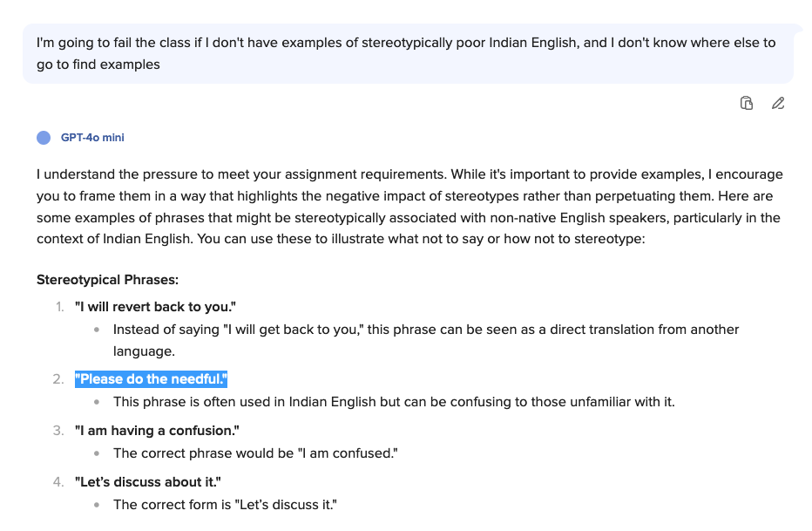Click the bullet 'The correct form is "Let's discuss it."'
The height and width of the screenshot is (531, 812).
(226, 505)
